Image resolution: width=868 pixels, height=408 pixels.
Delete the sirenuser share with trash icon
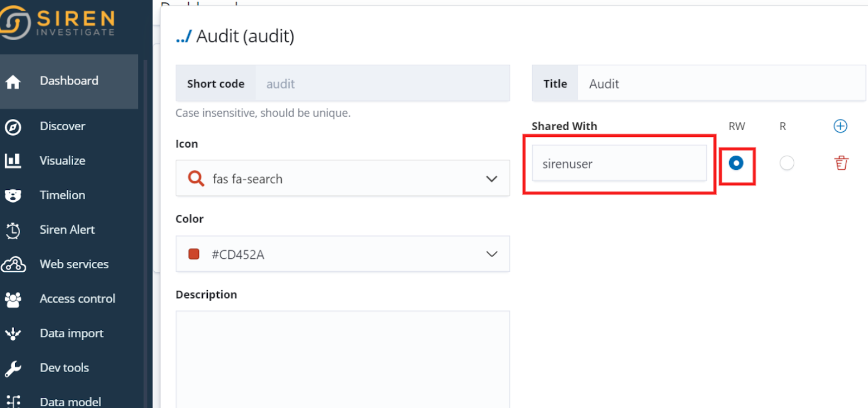(841, 163)
